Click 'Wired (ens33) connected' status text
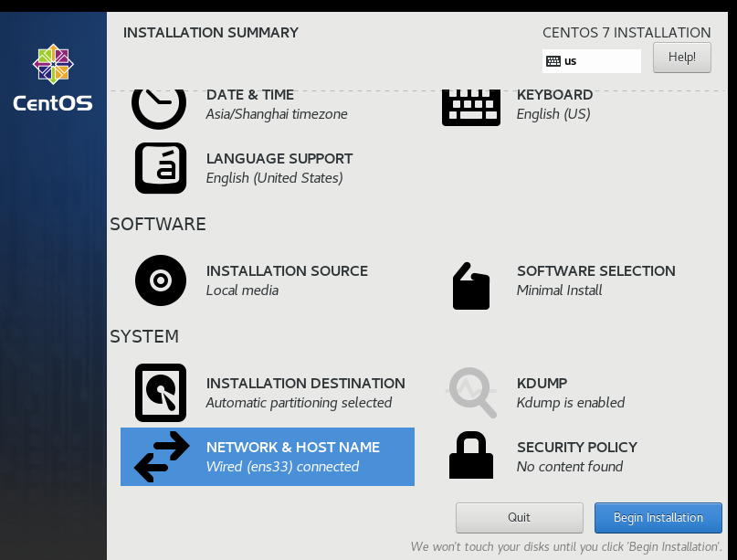The image size is (737, 560). [282, 467]
